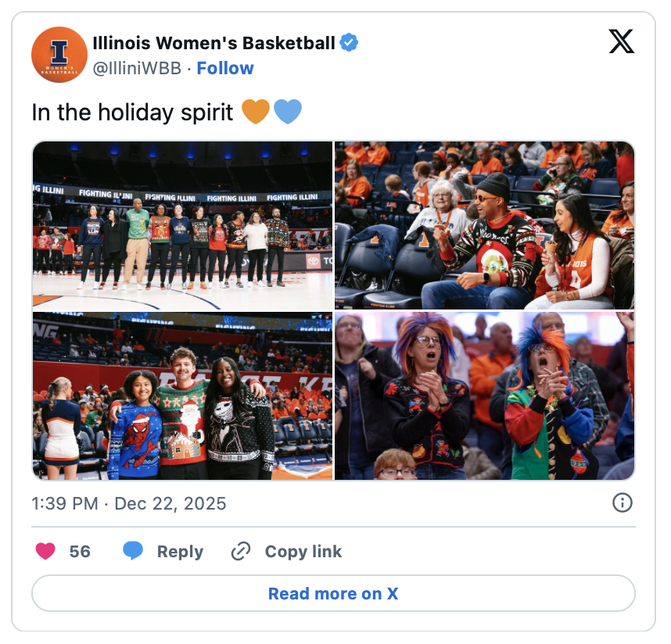Click the chain link copy icon
The height and width of the screenshot is (644, 671).
point(241,551)
